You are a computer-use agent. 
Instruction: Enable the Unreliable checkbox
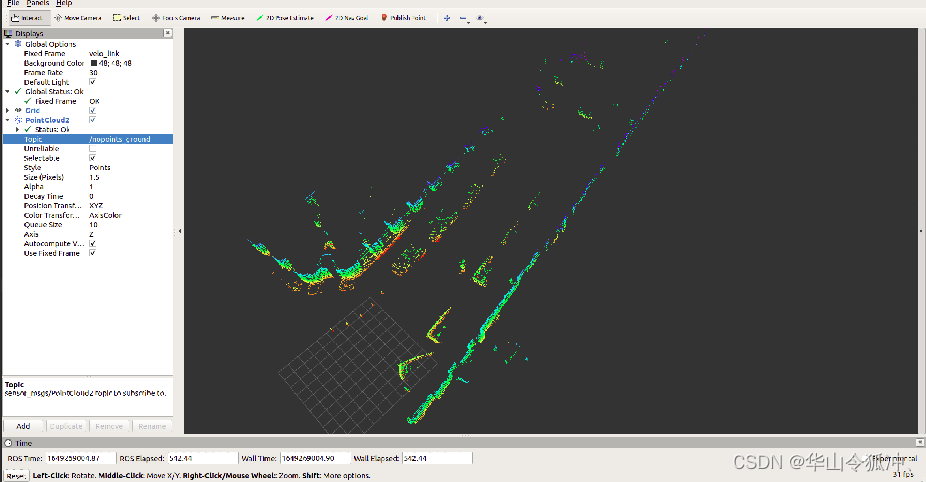coord(93,149)
